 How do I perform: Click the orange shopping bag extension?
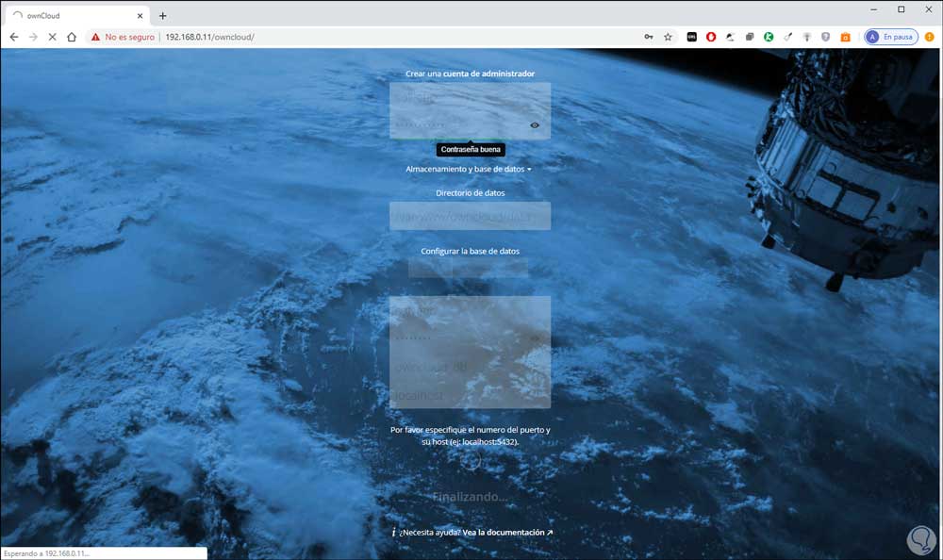[x=845, y=37]
